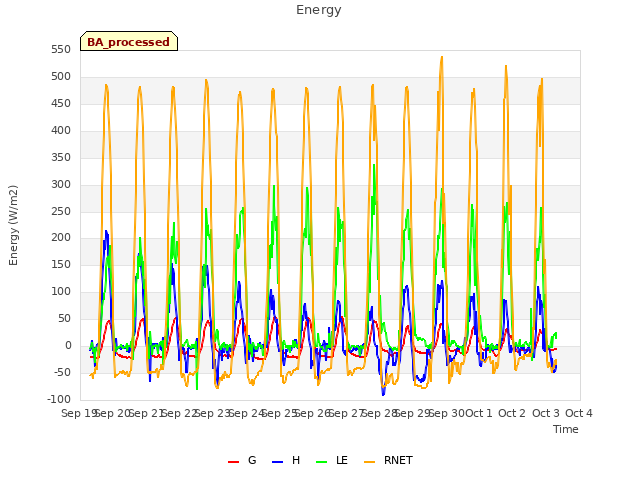The height and width of the screenshot is (480, 640).
Task: Click the 350 y-axis tick label
Action: tap(61, 158)
